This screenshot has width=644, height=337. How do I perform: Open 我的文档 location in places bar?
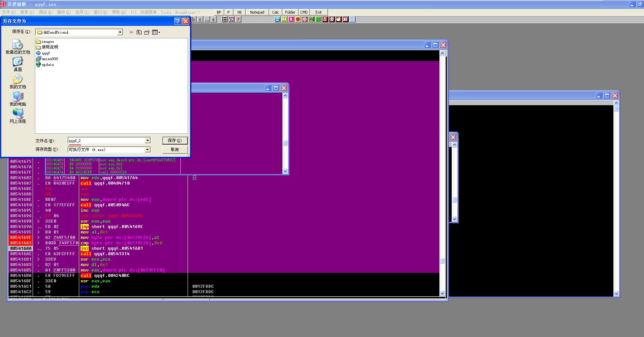(18, 81)
